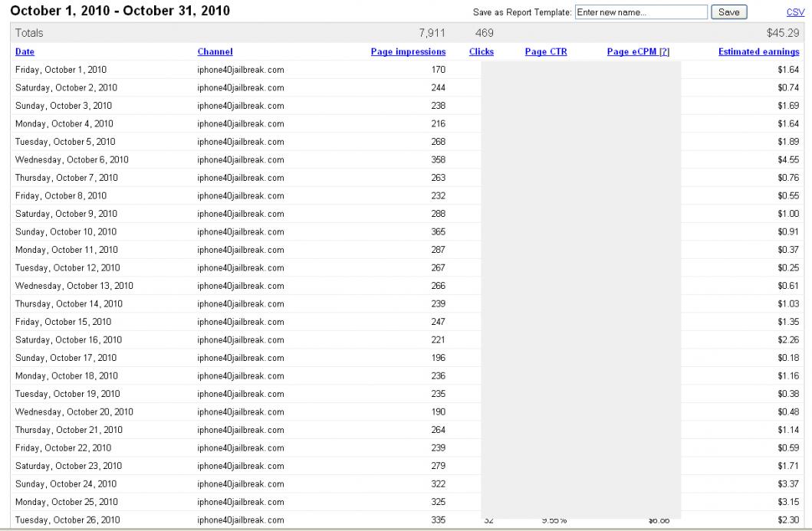Click the Save template button
The height and width of the screenshot is (531, 812).
click(x=728, y=12)
